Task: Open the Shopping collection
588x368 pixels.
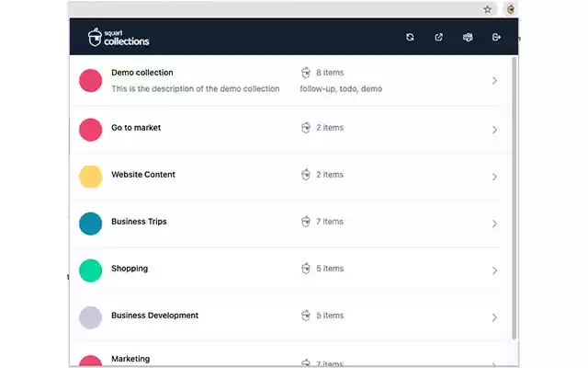Action: coord(130,269)
